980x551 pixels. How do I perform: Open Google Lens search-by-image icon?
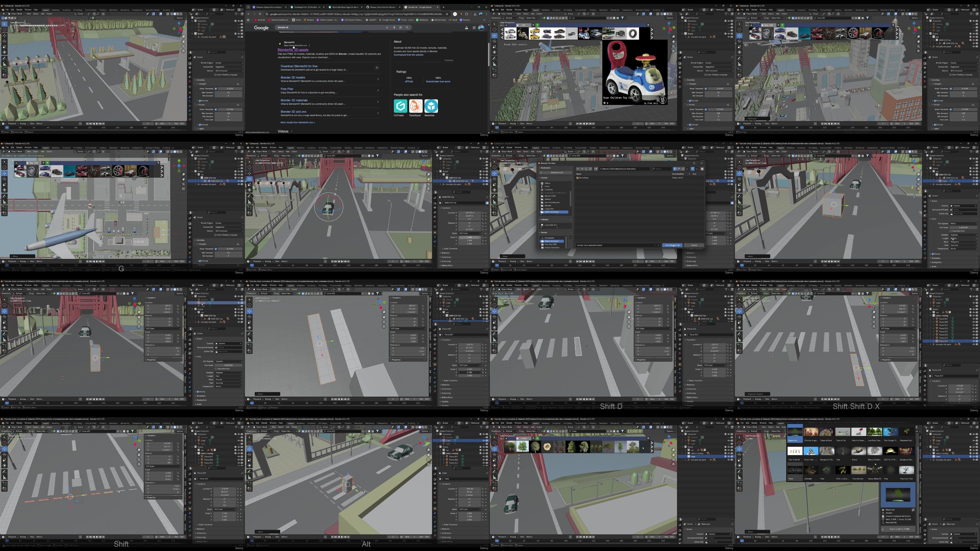[401, 27]
